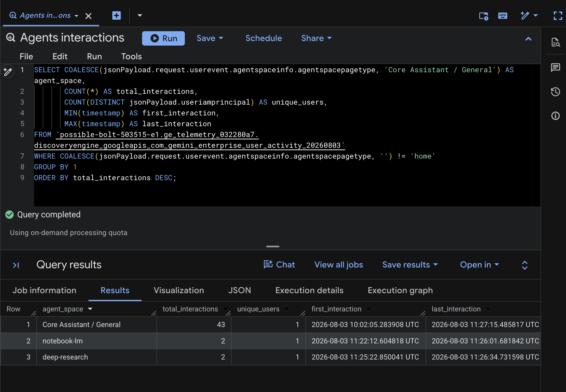Open Chat for query results
The height and width of the screenshot is (392, 566).
pyautogui.click(x=279, y=265)
